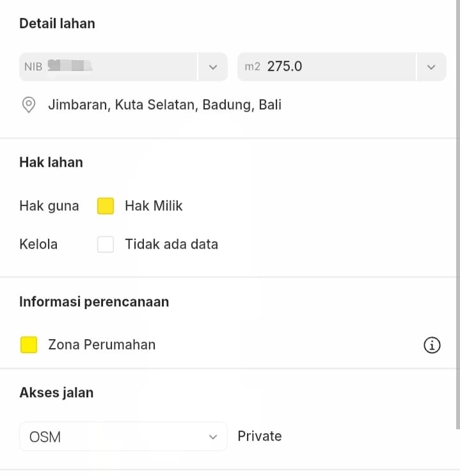
Task: Expand the NIB dropdown chevron
Action: point(212,67)
